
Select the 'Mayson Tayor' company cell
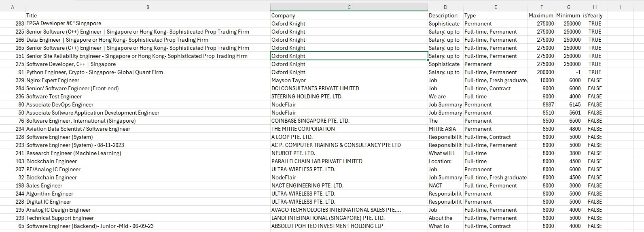[x=288, y=80]
